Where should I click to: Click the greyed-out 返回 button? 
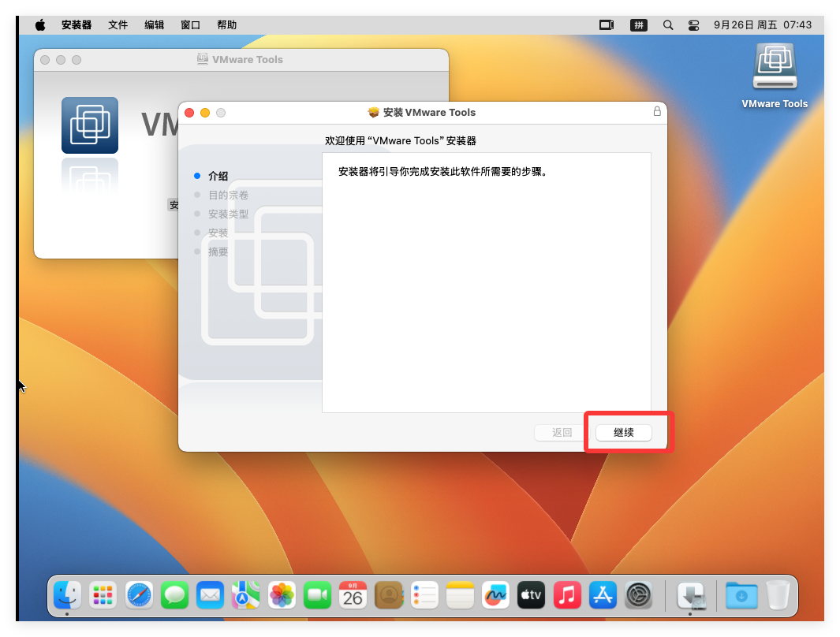[562, 433]
